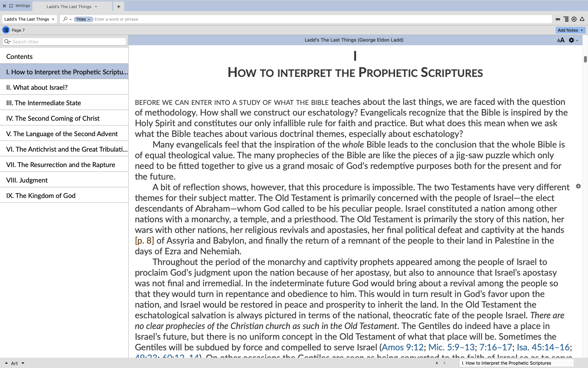Open the gear display settings menu
The image size is (588, 368).
click(x=572, y=40)
